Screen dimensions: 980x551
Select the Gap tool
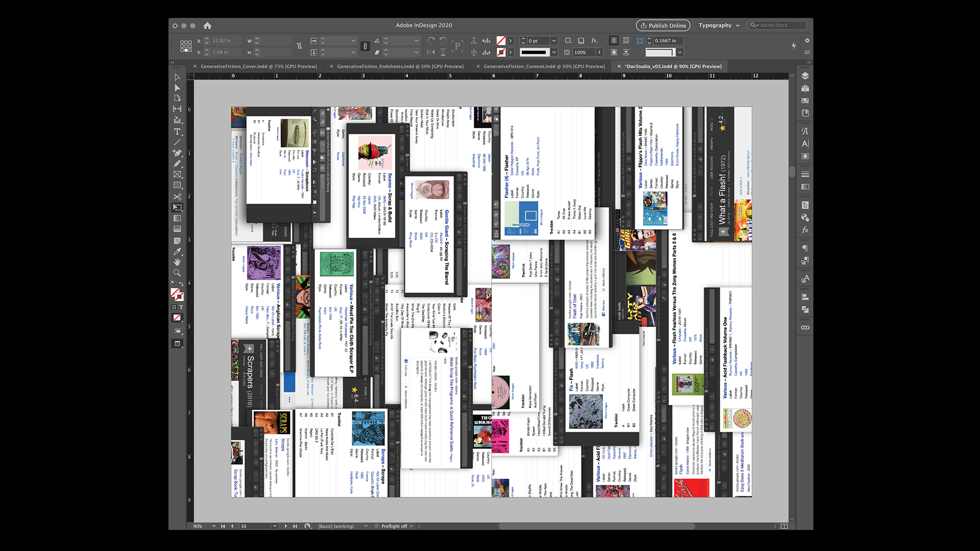(177, 109)
